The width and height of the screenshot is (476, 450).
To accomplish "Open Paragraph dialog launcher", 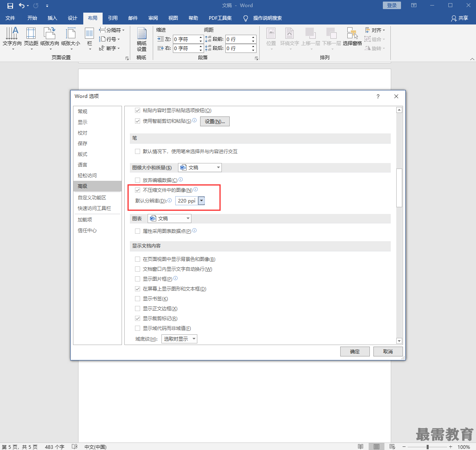I will (257, 58).
